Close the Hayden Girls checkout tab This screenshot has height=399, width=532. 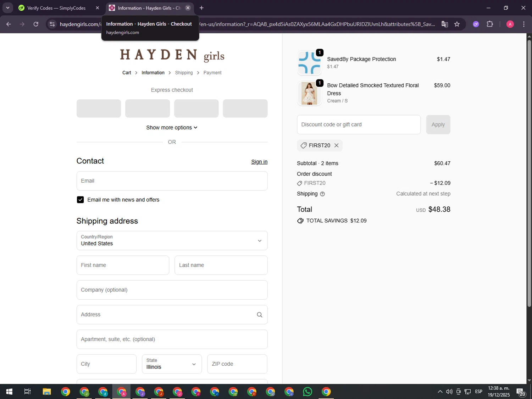point(188,8)
